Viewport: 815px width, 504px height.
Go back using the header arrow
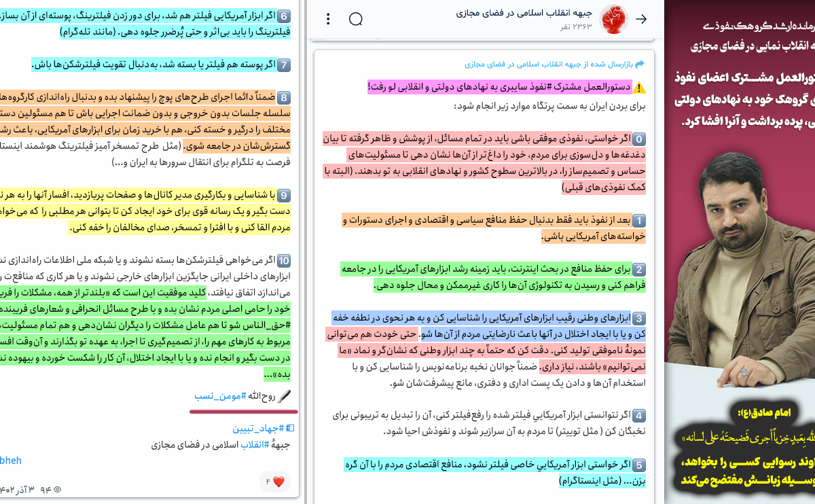(640, 19)
